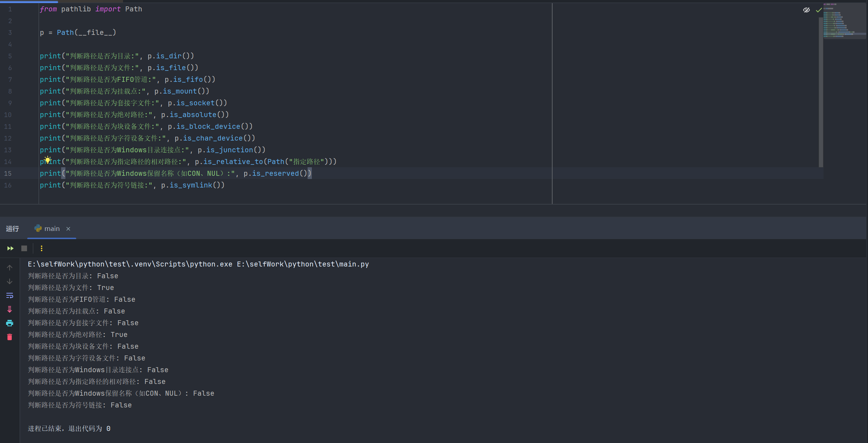
Task: Click the code minimap preview
Action: [x=844, y=21]
